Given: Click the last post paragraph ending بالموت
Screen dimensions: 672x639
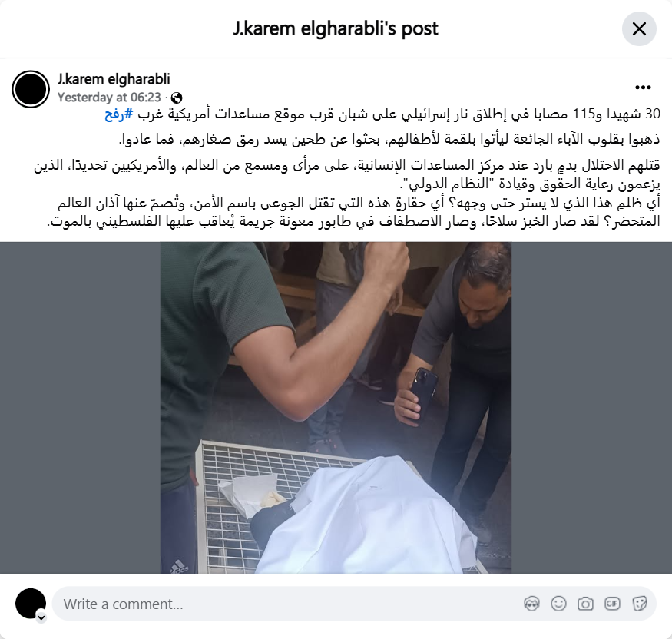Looking at the screenshot, I should pyautogui.click(x=353, y=212).
